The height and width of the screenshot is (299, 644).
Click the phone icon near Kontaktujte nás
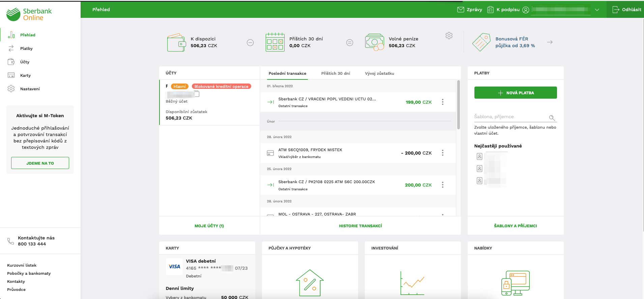pyautogui.click(x=11, y=241)
